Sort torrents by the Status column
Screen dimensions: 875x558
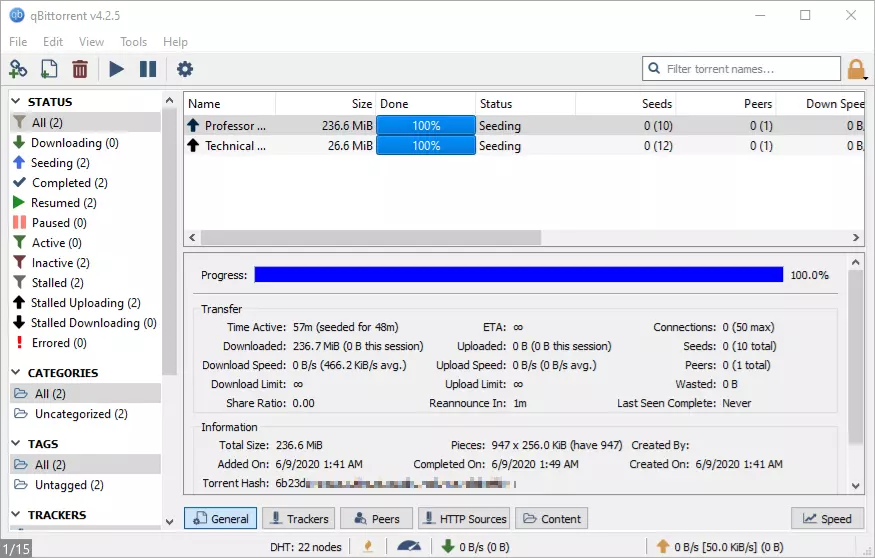click(525, 104)
